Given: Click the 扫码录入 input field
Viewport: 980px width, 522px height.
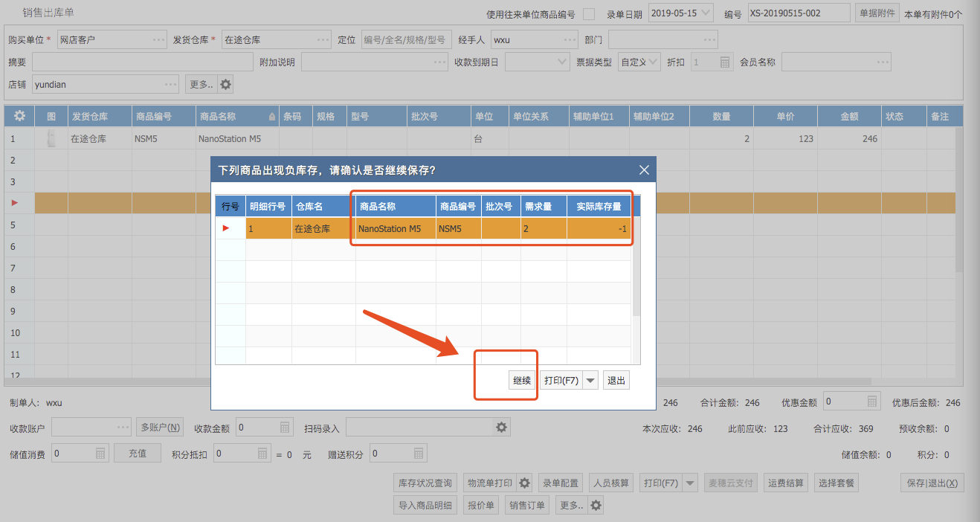Looking at the screenshot, I should tap(421, 428).
